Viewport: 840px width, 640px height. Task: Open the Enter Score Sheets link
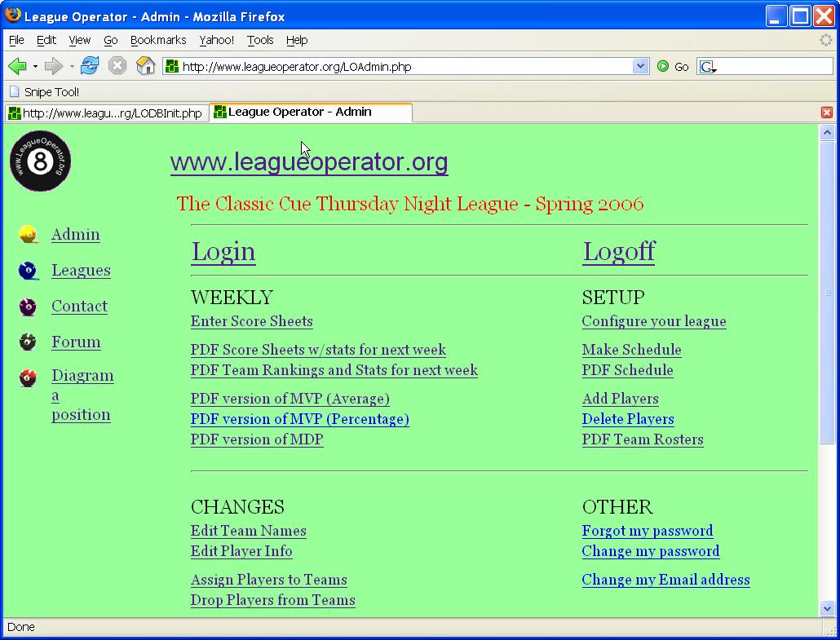tap(251, 321)
